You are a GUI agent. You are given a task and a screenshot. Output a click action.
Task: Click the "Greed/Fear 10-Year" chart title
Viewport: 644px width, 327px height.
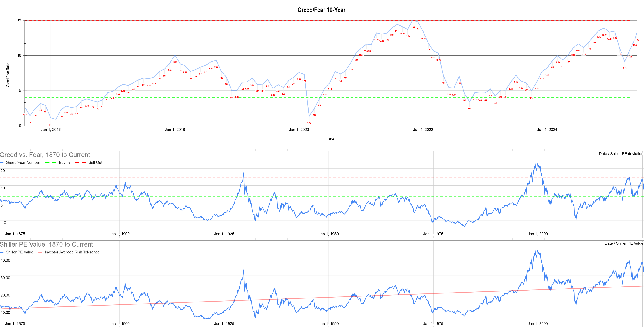(321, 10)
